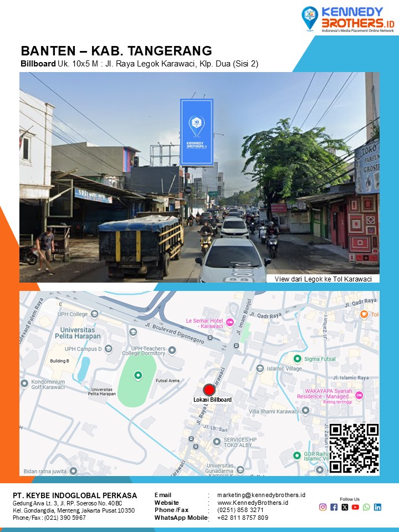Click the Universitas Gunadarma map pin
The height and width of the screenshot is (532, 399).
(240, 470)
